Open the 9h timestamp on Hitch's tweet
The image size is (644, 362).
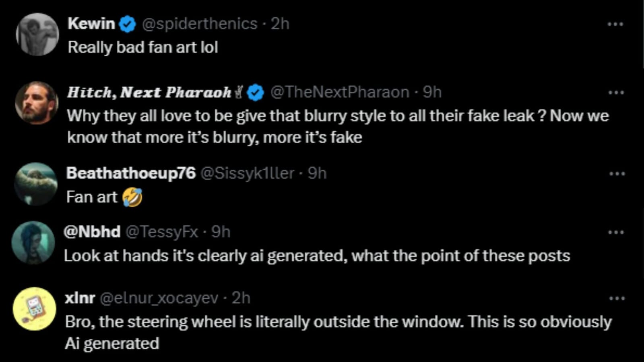[432, 93]
